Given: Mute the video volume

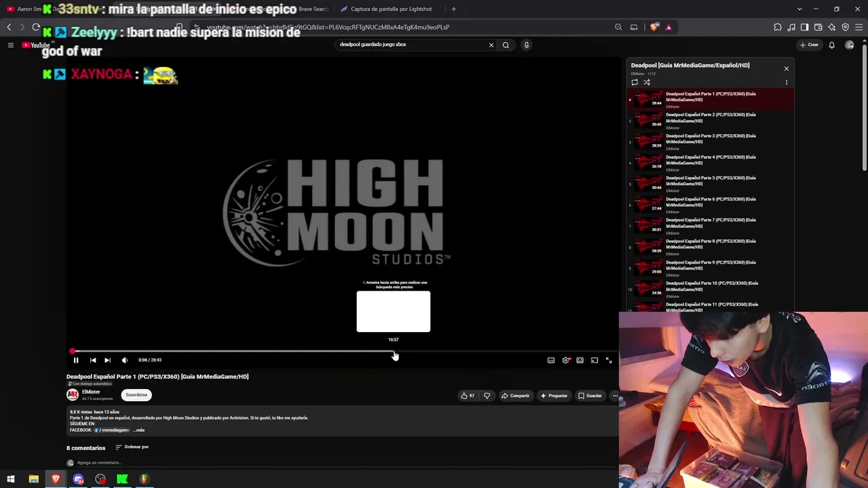Looking at the screenshot, I should click(124, 361).
